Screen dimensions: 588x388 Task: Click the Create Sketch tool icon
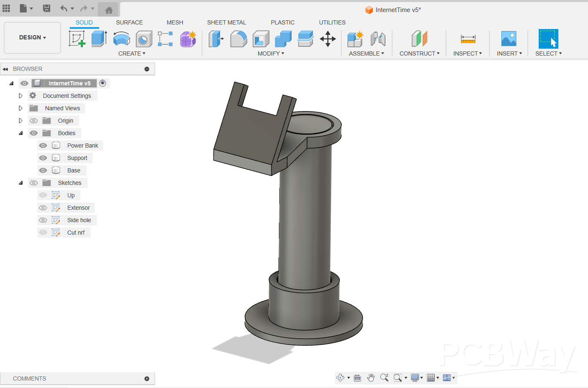[x=77, y=39]
